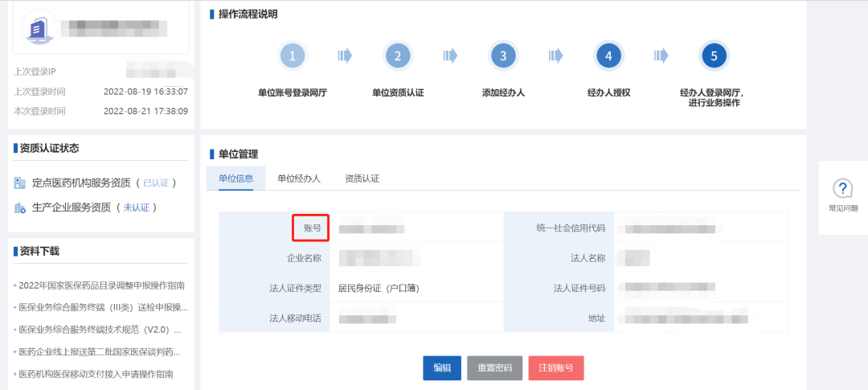The width and height of the screenshot is (868, 390).
Task: Click the red 注销账号 button
Action: (x=556, y=367)
